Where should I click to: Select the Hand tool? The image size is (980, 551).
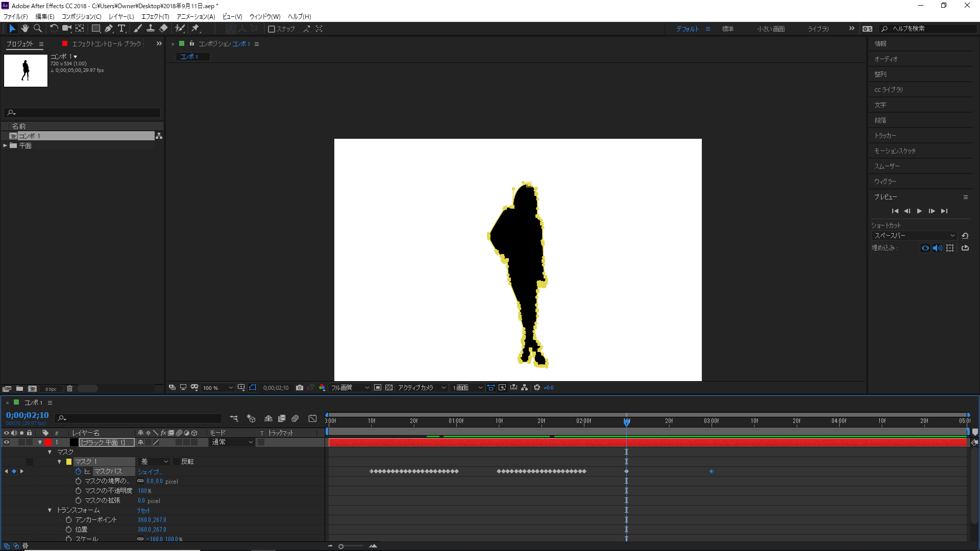[x=24, y=28]
